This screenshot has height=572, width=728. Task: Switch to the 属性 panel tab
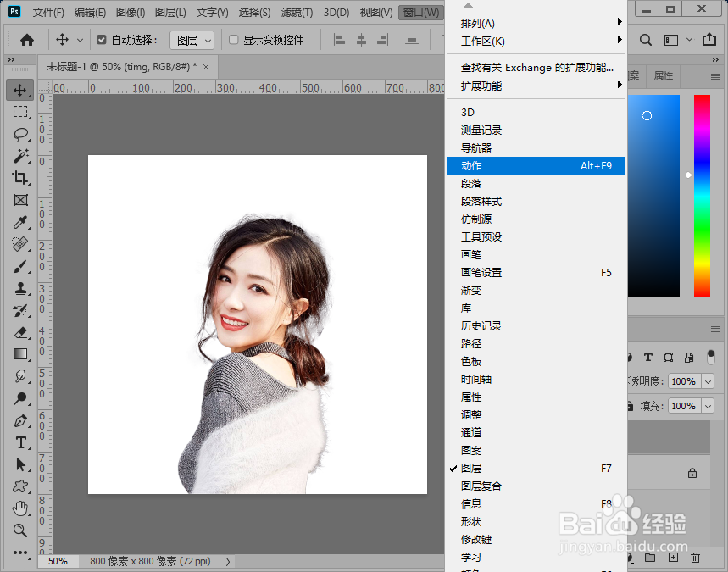(x=663, y=75)
